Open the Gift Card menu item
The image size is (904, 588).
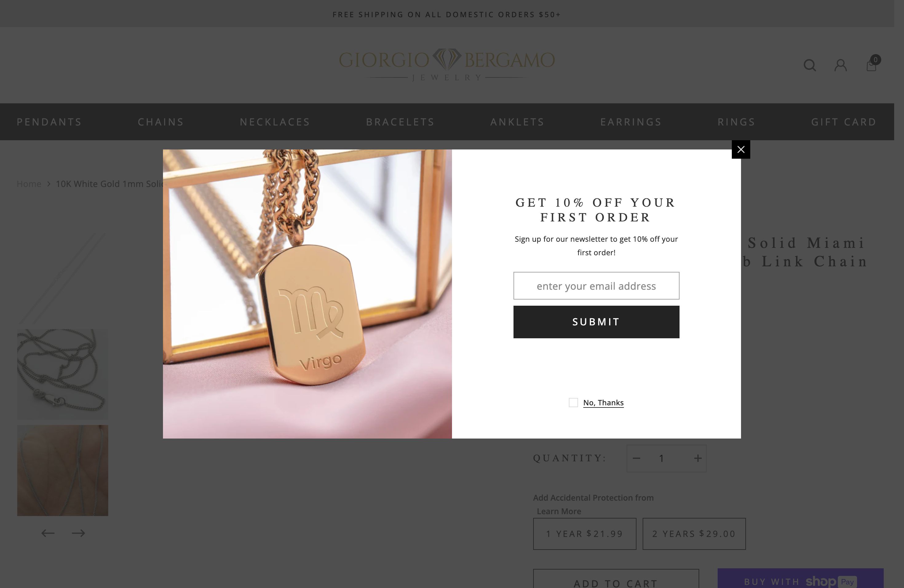coord(844,122)
